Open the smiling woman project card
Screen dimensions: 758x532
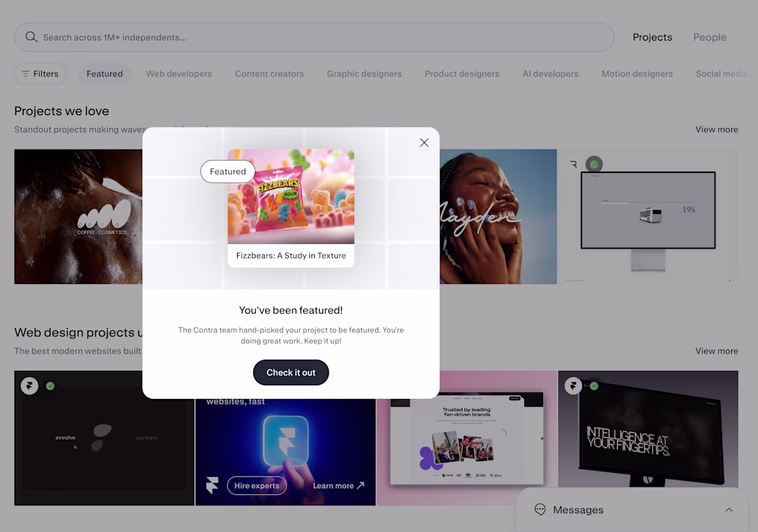pyautogui.click(x=498, y=216)
